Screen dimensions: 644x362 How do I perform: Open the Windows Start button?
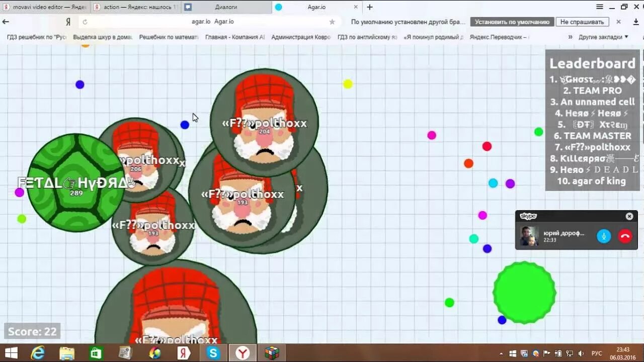(x=11, y=353)
